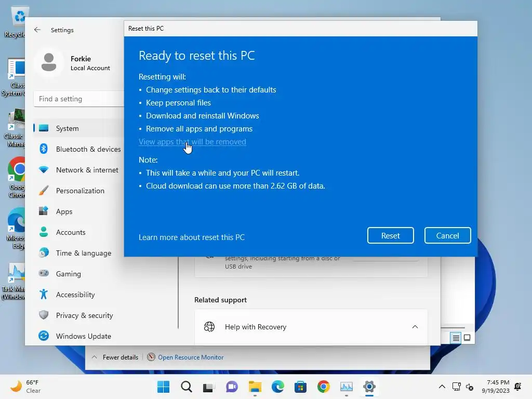Open View apps that will be removed link

[192, 142]
